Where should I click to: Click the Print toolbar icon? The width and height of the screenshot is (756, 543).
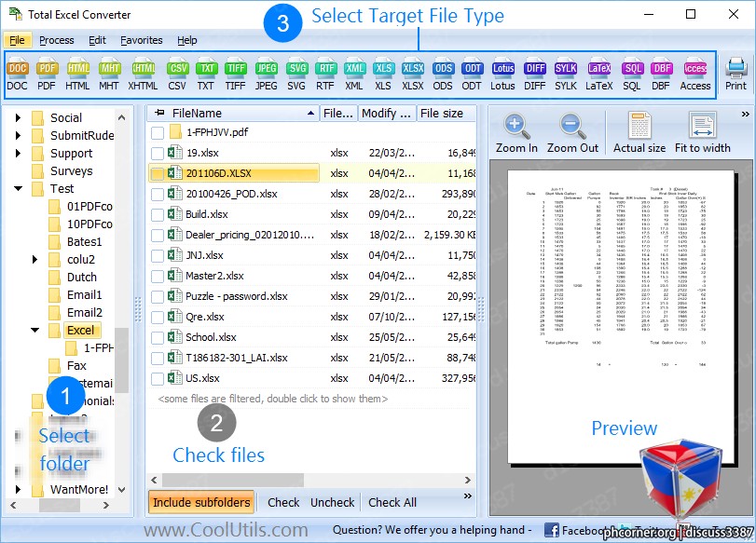tap(735, 75)
